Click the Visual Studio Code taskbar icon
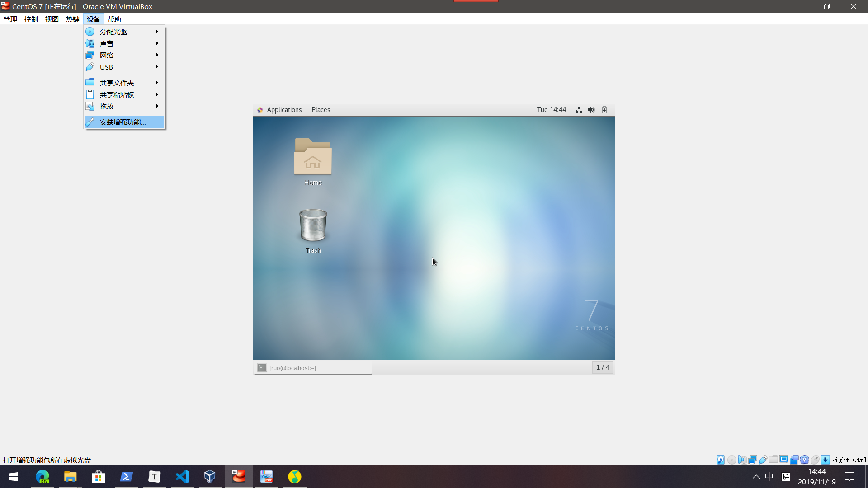This screenshot has height=488, width=868. coord(183,477)
